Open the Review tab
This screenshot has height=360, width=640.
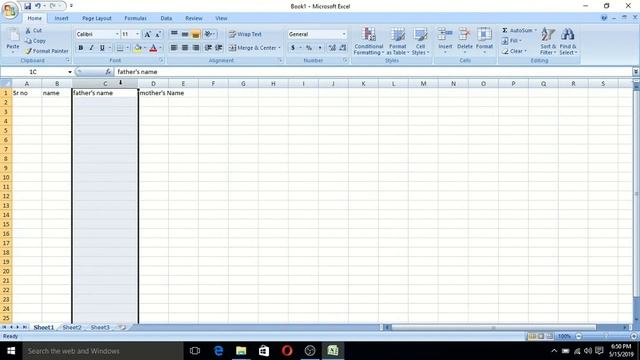click(x=193, y=18)
